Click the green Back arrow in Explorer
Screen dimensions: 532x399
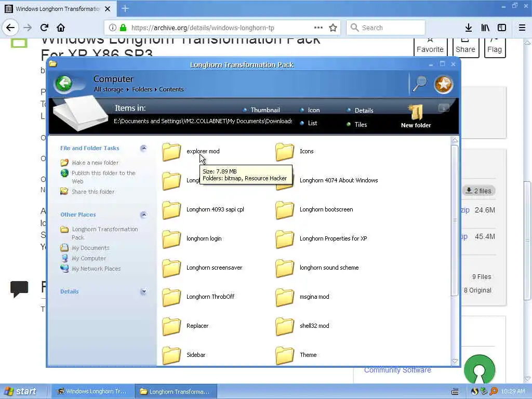click(x=63, y=83)
